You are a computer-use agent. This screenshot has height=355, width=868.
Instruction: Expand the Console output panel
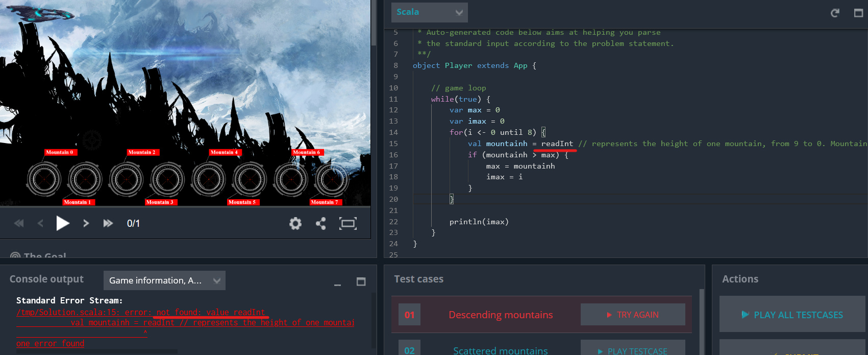[x=361, y=281]
